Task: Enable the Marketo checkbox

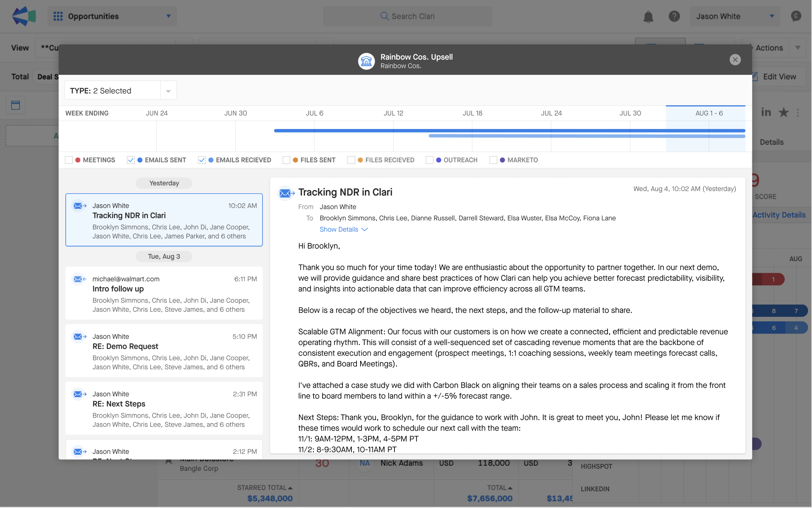Action: click(493, 160)
